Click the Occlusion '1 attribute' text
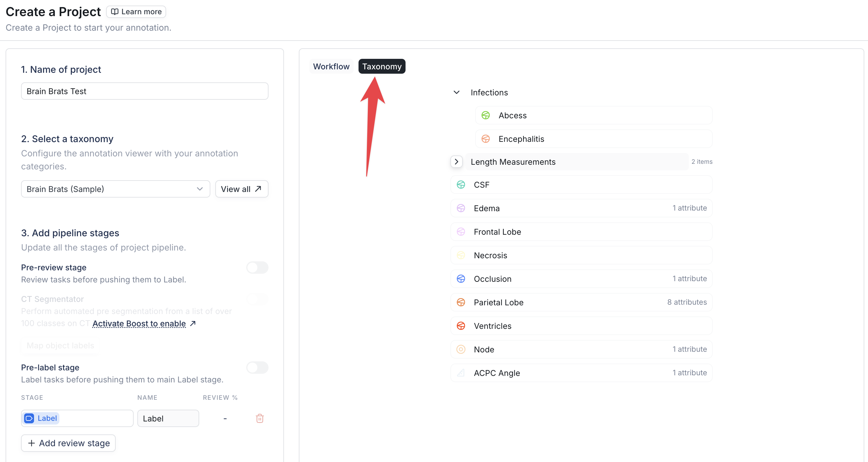Viewport: 868px width, 462px height. pos(690,279)
